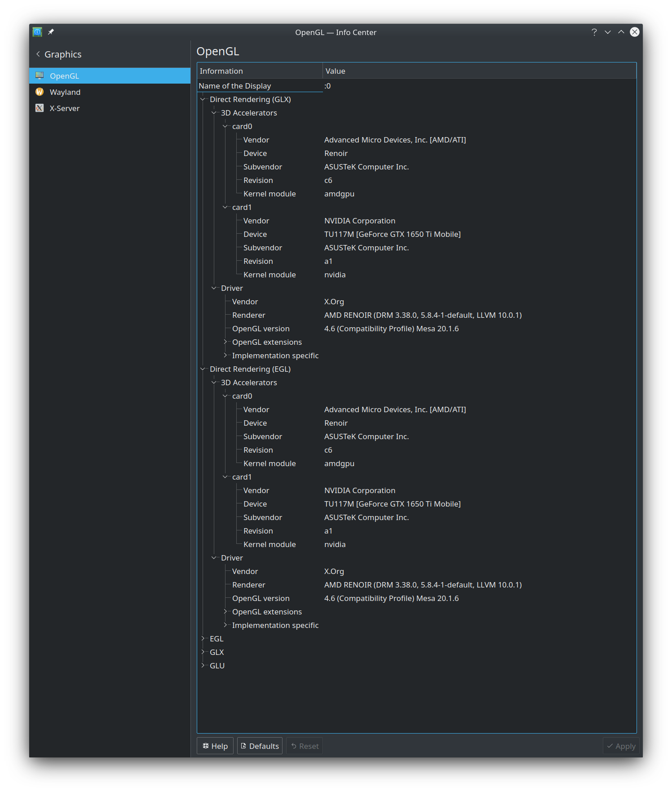
Task: Select the OpenGL sidebar entry
Action: [x=110, y=76]
